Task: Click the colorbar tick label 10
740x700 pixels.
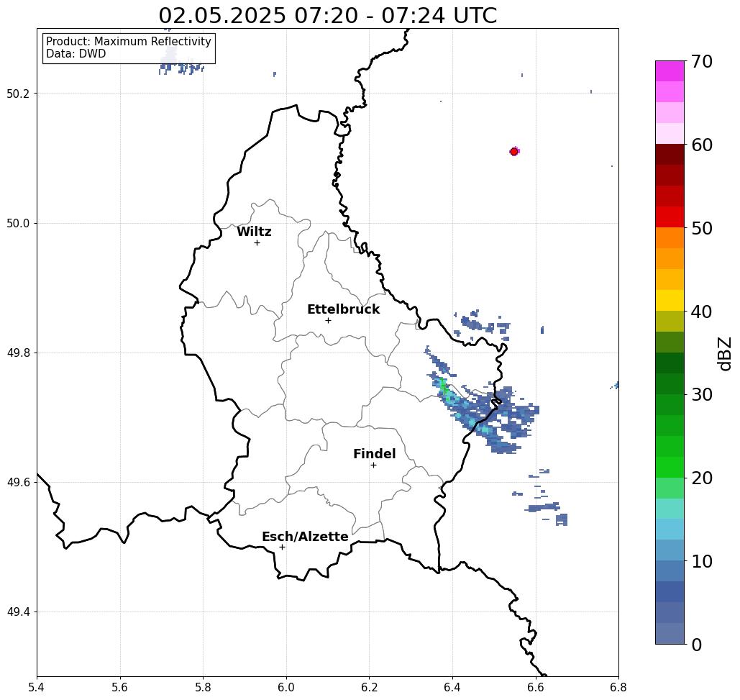Action: [702, 561]
